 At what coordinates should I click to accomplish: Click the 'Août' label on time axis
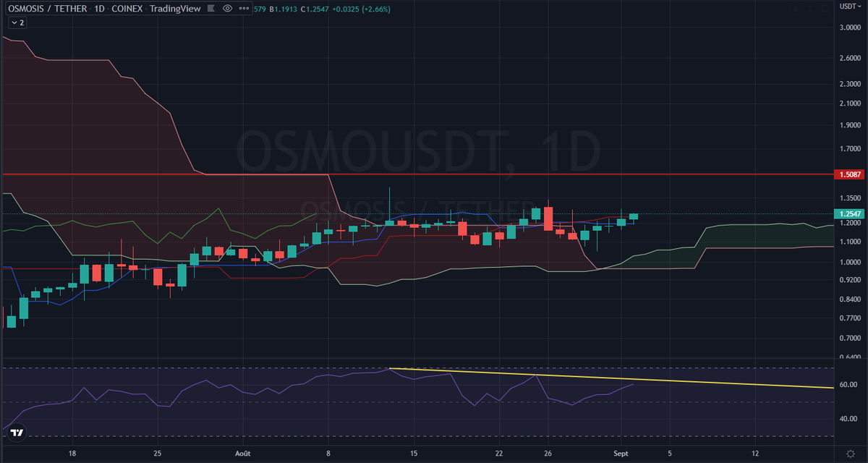[244, 453]
